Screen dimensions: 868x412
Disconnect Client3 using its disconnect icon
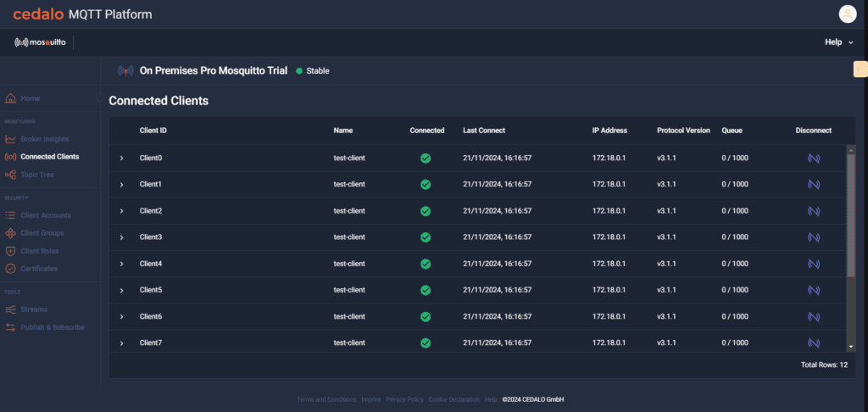pyautogui.click(x=813, y=237)
